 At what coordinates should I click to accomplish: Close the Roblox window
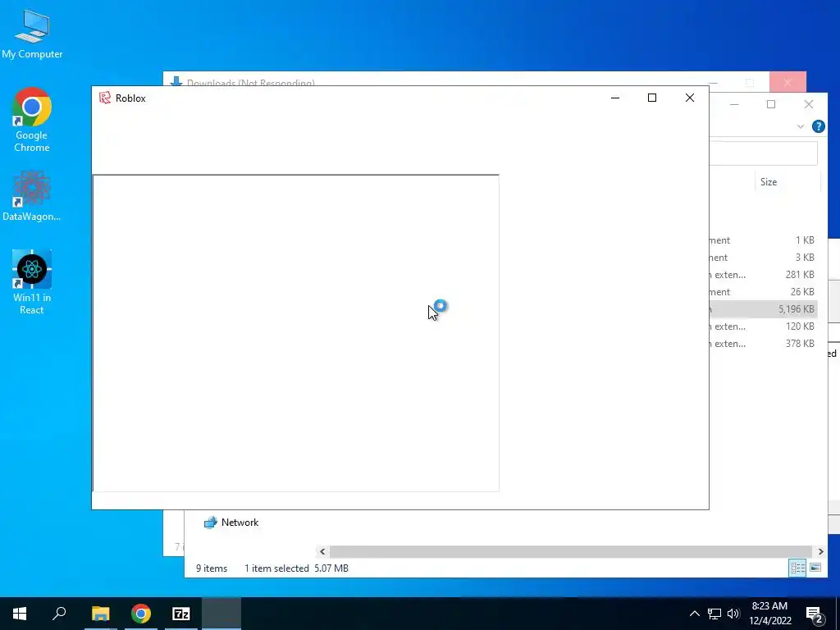(689, 98)
